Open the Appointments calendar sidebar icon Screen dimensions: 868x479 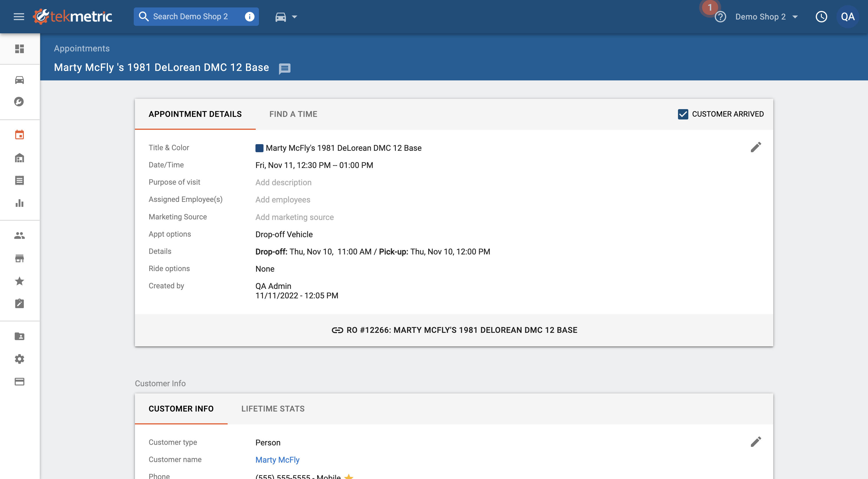pos(20,134)
